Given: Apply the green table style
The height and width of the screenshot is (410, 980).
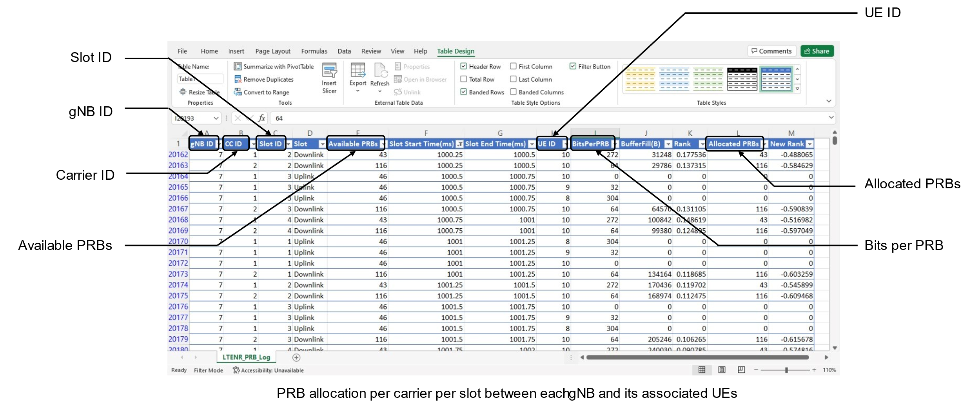Looking at the screenshot, I should click(708, 79).
